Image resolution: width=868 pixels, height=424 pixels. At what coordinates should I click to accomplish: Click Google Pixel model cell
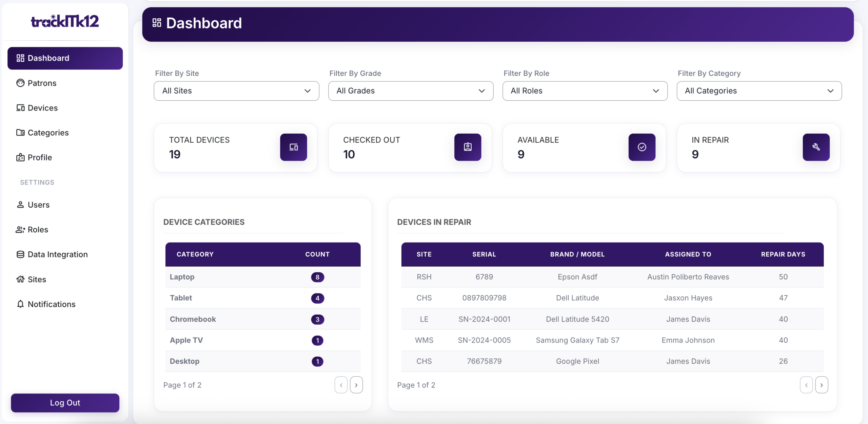577,361
